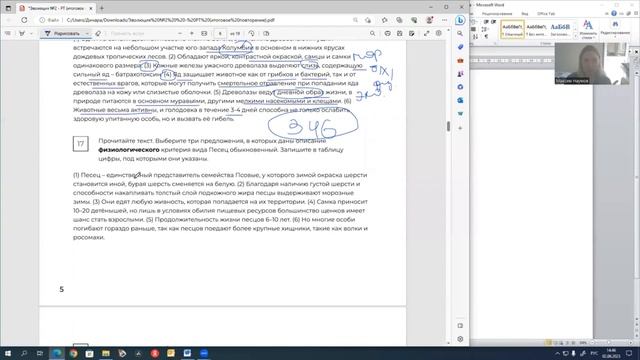Viewport: 640px width, 360px height.
Task: Open Word Help blue question icon
Action: 614,13
